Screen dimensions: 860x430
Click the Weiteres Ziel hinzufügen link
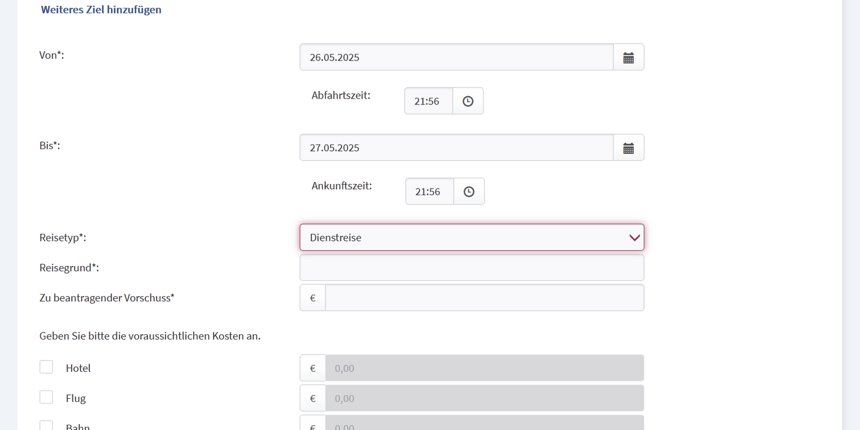101,10
